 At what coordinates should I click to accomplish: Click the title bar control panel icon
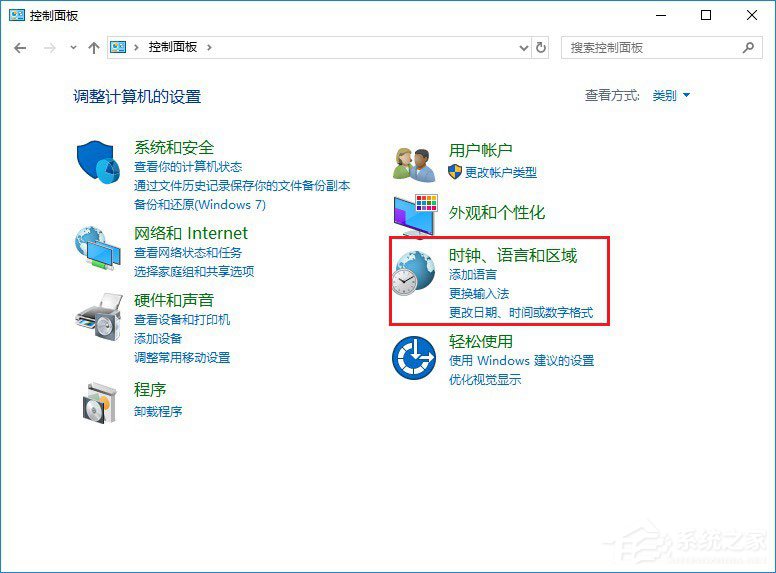(x=16, y=15)
